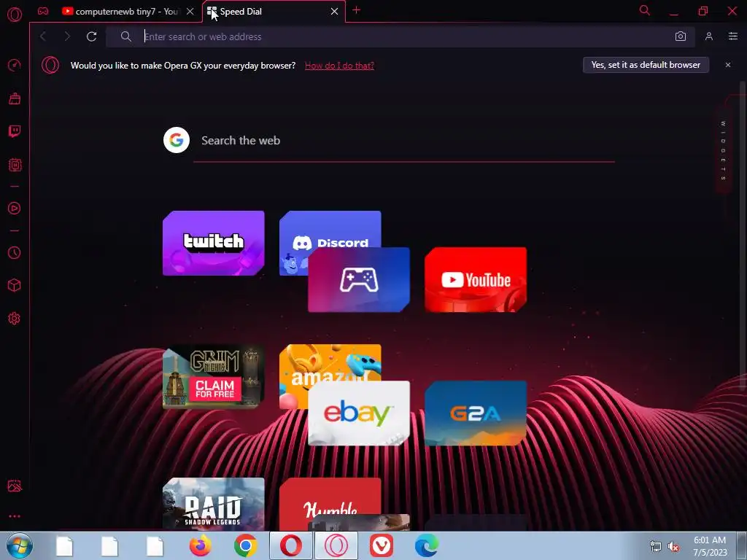Click the reload page button
Image resolution: width=747 pixels, height=560 pixels.
pos(91,36)
